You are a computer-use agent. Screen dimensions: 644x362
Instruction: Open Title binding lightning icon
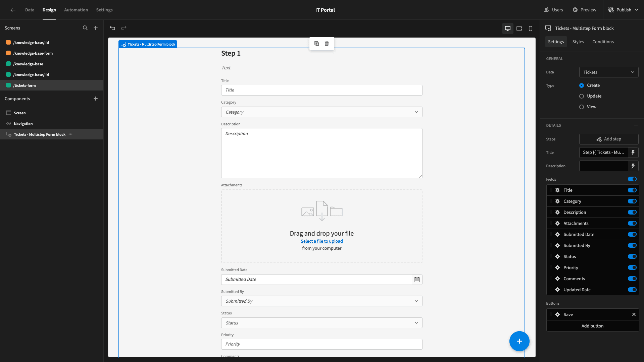click(x=633, y=153)
